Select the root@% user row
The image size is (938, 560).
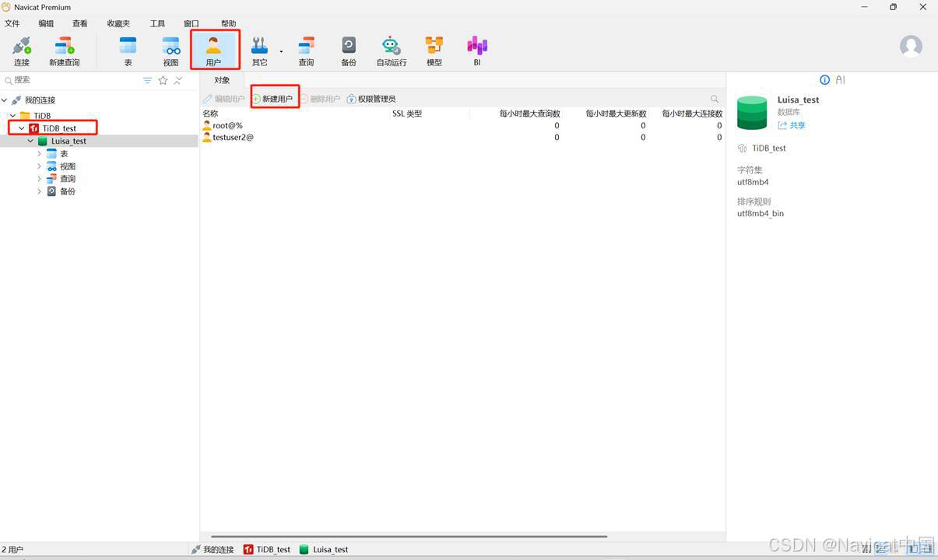coord(462,125)
